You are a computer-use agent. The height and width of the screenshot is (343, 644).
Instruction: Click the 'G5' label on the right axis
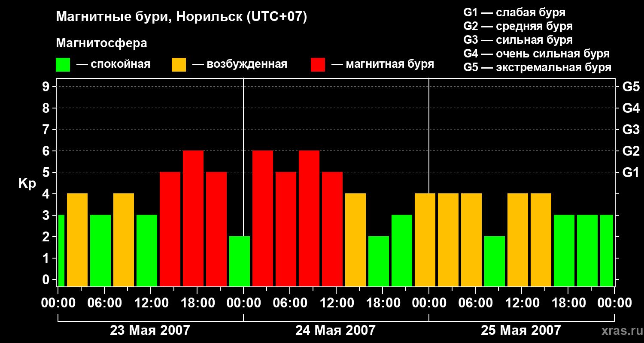(631, 87)
